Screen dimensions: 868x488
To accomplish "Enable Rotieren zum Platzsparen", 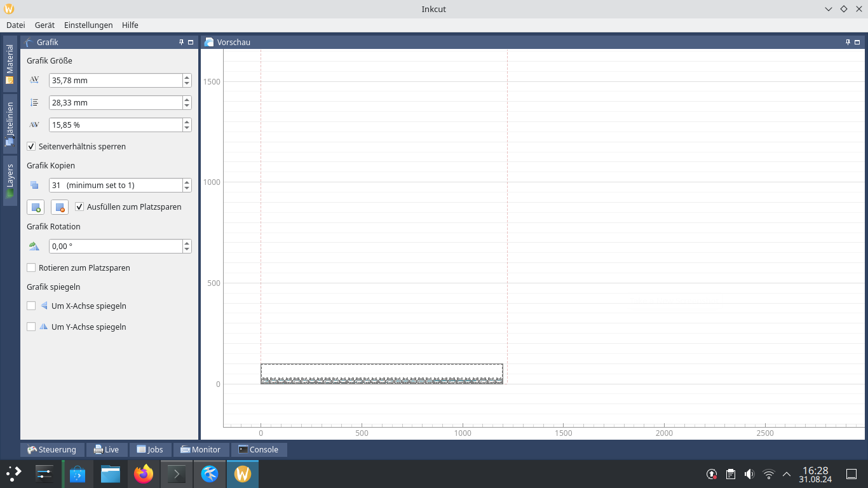I will pyautogui.click(x=31, y=268).
